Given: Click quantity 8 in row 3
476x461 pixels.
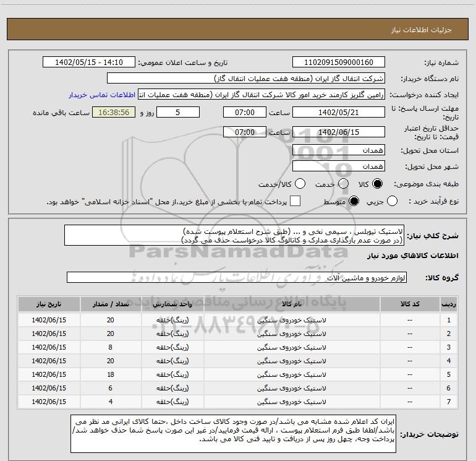Looking at the screenshot, I should tap(111, 347).
